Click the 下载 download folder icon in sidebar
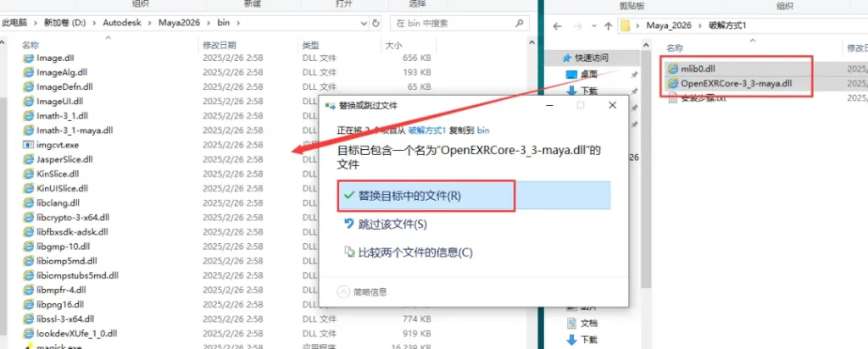This screenshot has height=349, width=868. click(570, 91)
